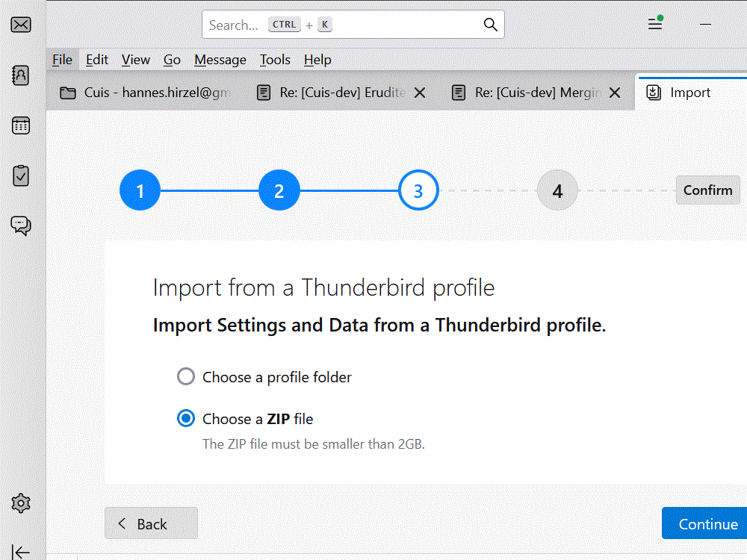Click 'The ZIP file must be smaller' note
The height and width of the screenshot is (560, 747).
[314, 444]
